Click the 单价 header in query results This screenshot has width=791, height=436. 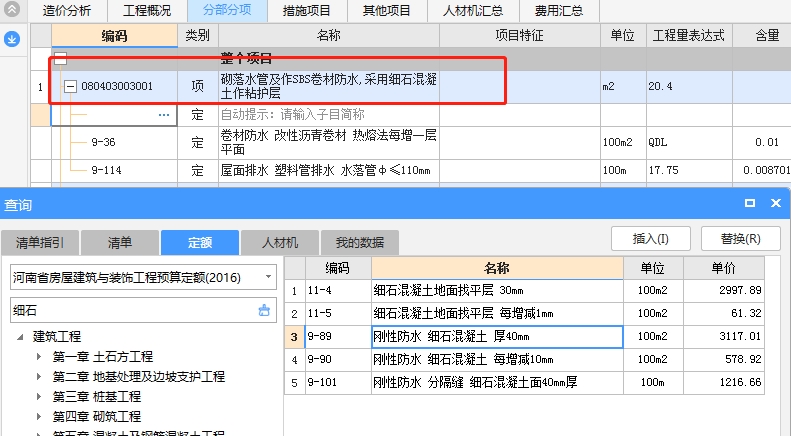(723, 268)
